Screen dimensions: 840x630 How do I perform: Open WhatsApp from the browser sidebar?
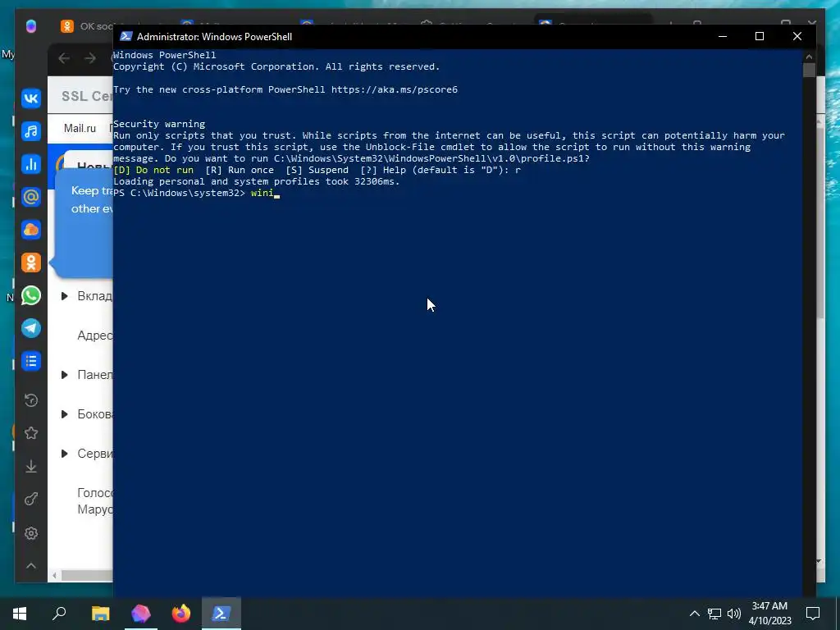tap(31, 295)
